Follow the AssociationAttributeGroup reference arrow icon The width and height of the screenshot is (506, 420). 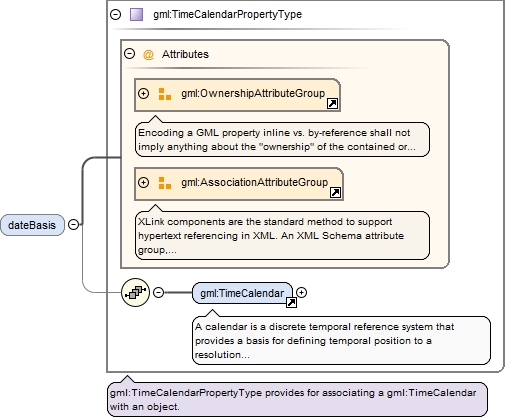[x=335, y=193]
